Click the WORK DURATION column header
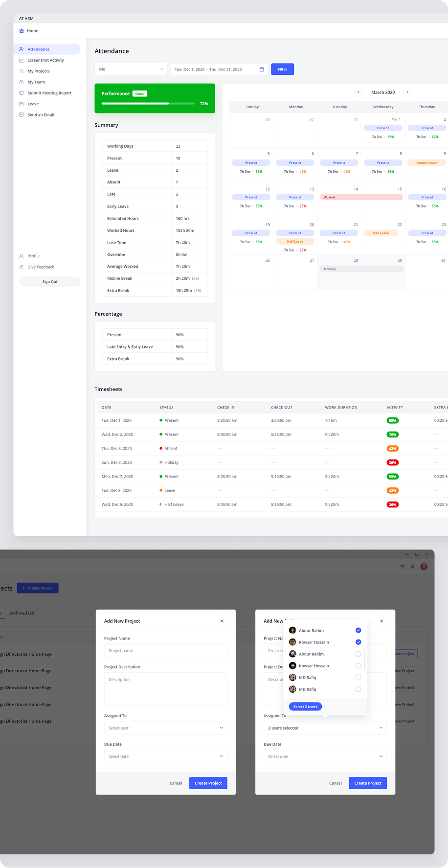Image resolution: width=448 pixels, height=868 pixels. pyautogui.click(x=341, y=408)
